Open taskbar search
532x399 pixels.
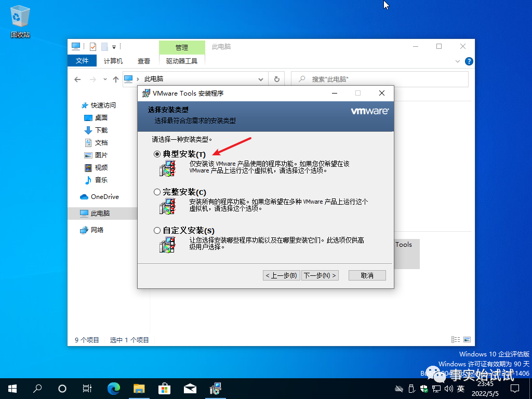[37, 389]
